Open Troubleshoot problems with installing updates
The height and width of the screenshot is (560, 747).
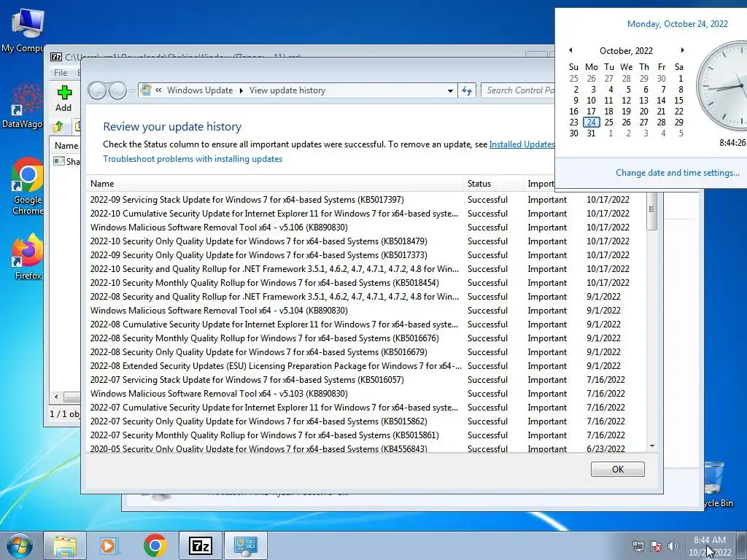[x=193, y=159]
